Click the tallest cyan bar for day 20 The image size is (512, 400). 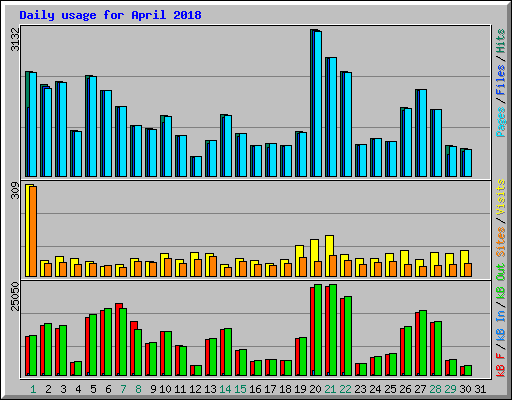pyautogui.click(x=318, y=104)
